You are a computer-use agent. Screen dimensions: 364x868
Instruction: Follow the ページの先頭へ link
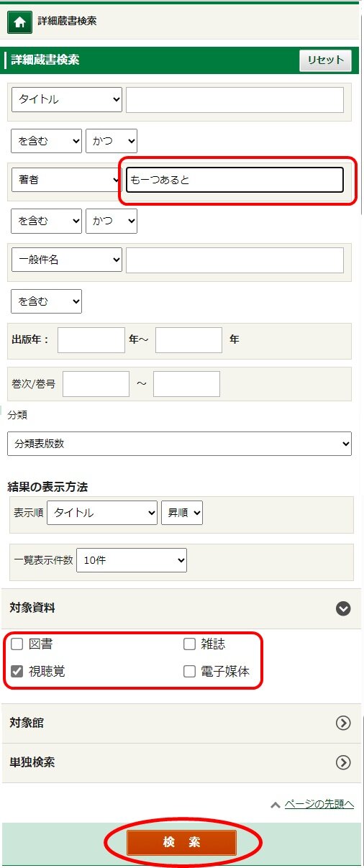[x=319, y=804]
